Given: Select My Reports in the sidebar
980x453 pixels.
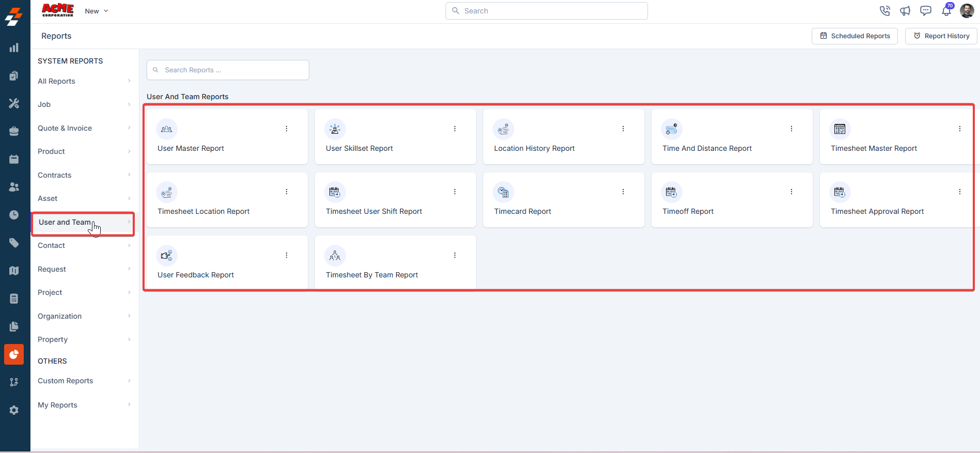Looking at the screenshot, I should [84, 405].
